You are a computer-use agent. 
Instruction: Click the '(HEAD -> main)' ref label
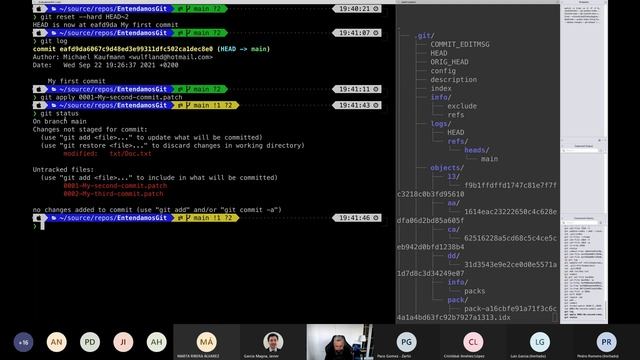[243, 49]
